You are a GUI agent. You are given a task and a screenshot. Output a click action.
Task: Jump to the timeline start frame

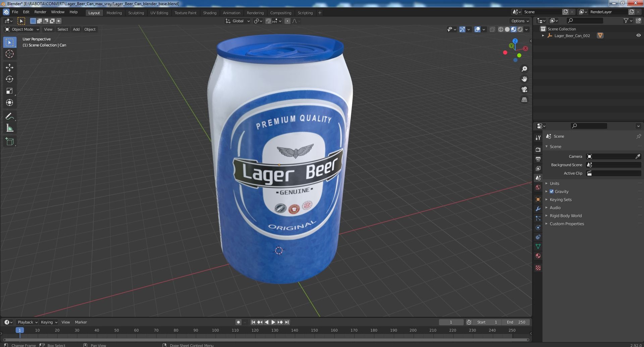tap(253, 322)
